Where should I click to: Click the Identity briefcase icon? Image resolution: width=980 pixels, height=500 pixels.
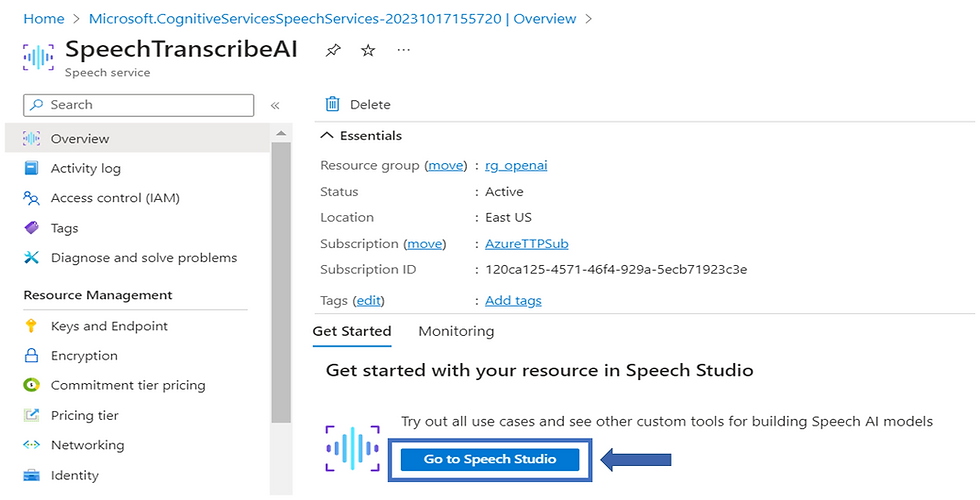(x=31, y=476)
